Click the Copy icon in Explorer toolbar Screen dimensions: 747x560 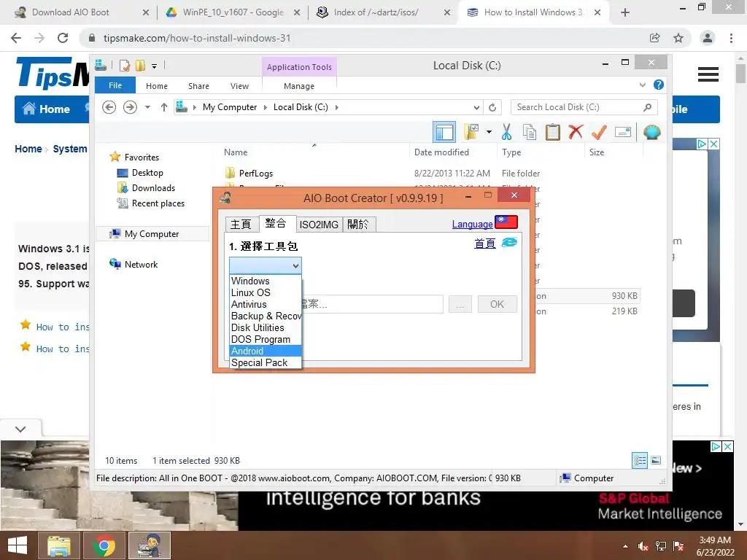coord(530,132)
